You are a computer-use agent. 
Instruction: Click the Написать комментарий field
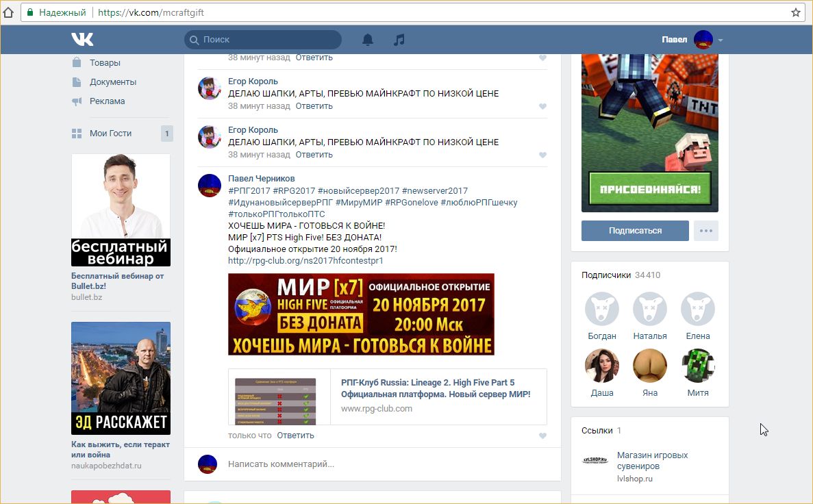[x=373, y=464]
